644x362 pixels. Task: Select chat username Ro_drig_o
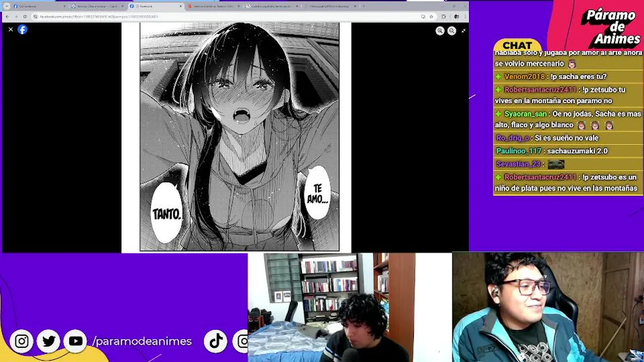(x=513, y=138)
